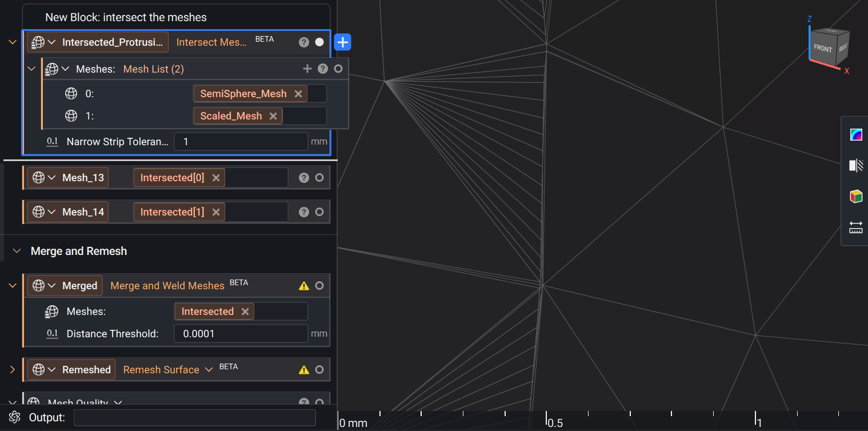Clear the Intersected[0] input chip
The width and height of the screenshot is (868, 431).
click(x=216, y=178)
